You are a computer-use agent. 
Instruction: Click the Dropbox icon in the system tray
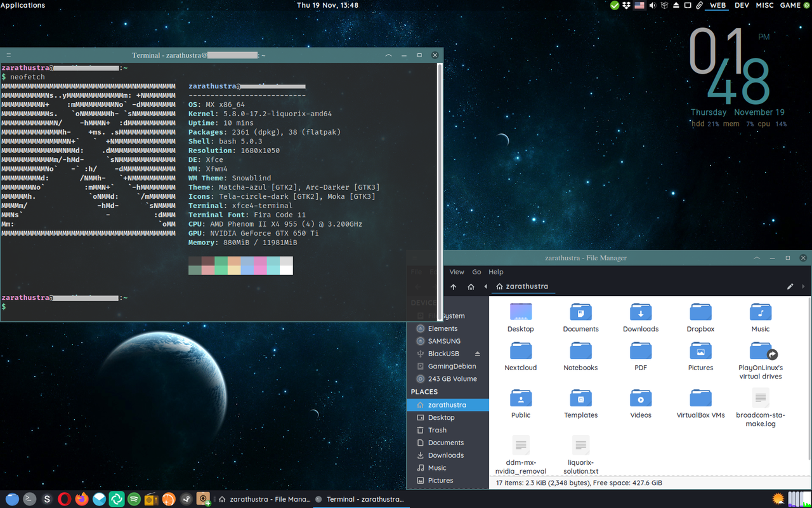pyautogui.click(x=626, y=5)
